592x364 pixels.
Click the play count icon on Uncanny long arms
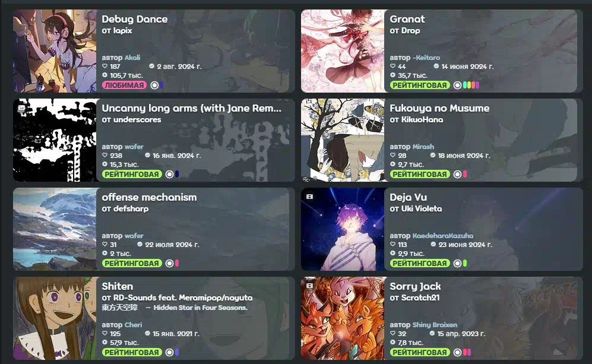tap(105, 164)
